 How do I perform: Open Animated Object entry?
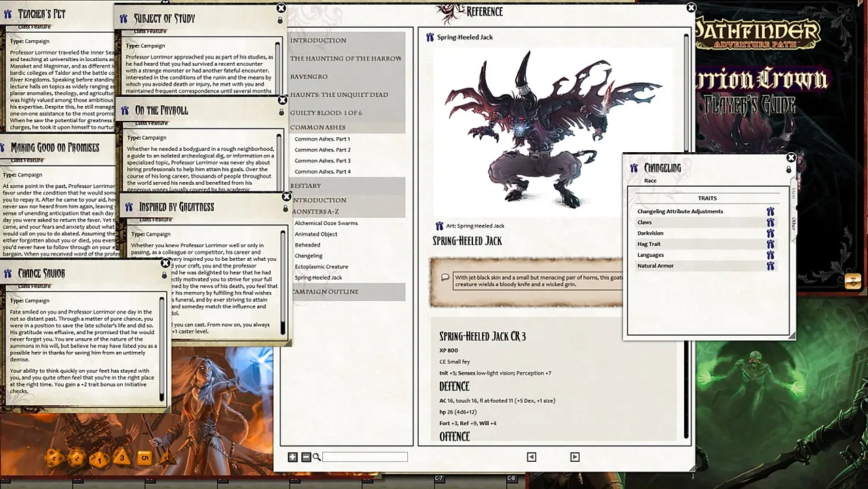pyautogui.click(x=316, y=234)
